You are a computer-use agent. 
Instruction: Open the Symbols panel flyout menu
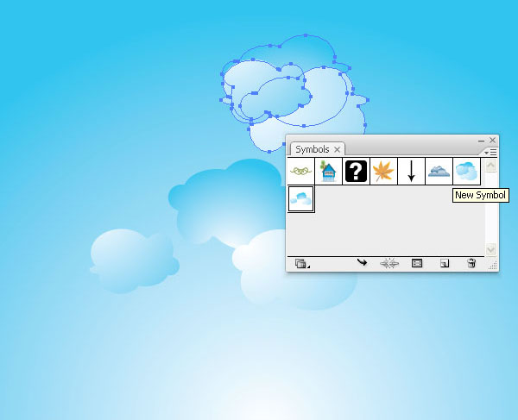tap(490, 152)
